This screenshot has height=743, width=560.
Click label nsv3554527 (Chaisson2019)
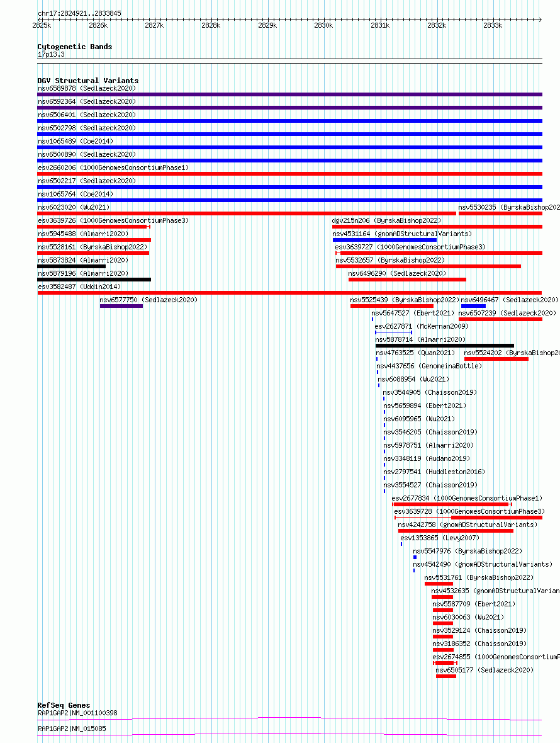point(430,487)
